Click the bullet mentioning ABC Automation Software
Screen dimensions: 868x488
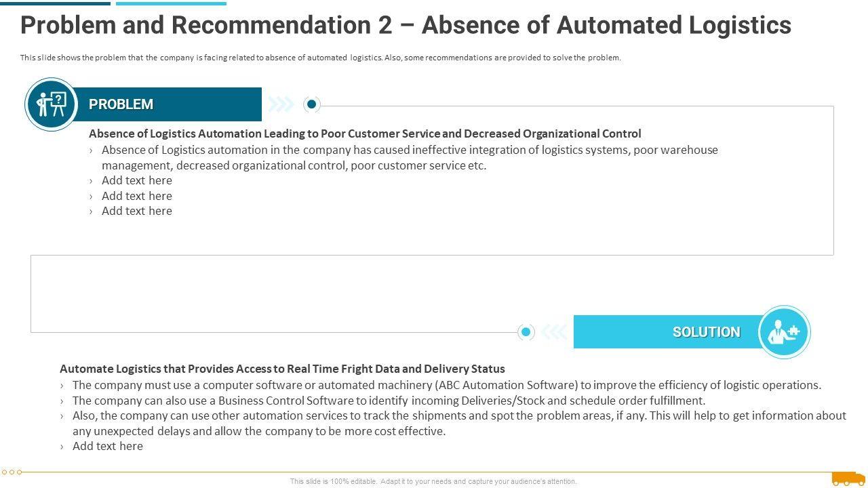(x=446, y=385)
